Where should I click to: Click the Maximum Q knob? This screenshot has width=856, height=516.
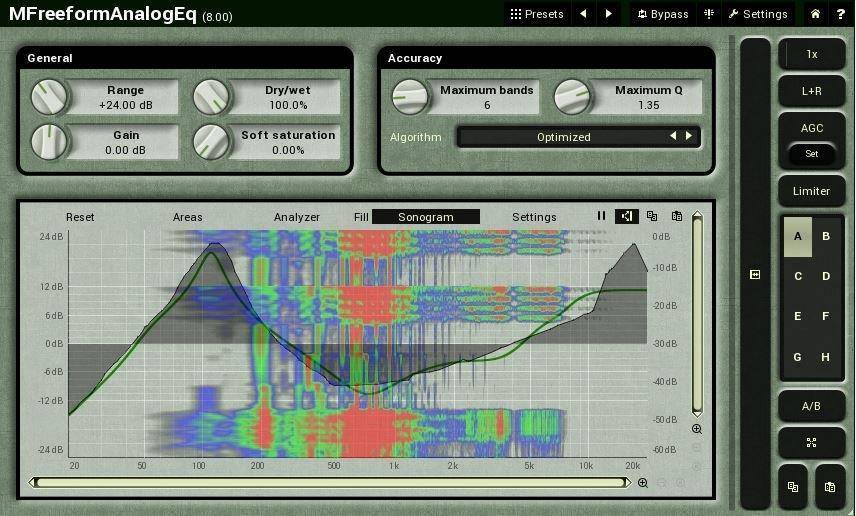coord(572,97)
